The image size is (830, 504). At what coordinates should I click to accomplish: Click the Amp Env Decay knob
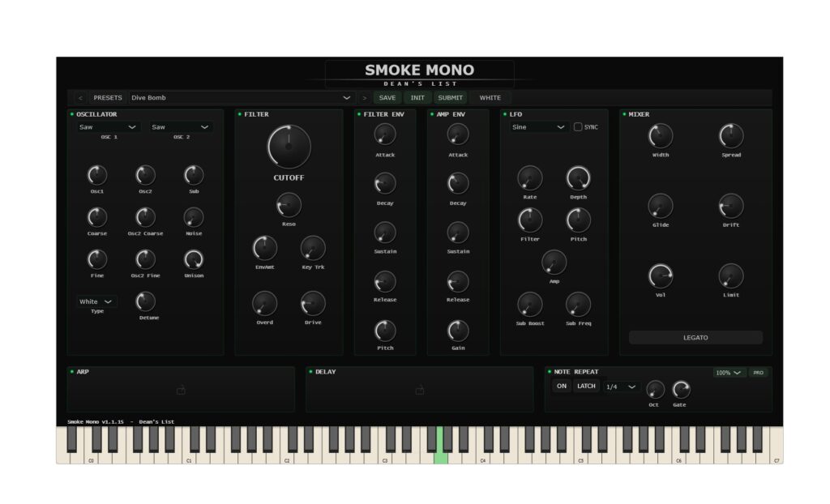(458, 184)
